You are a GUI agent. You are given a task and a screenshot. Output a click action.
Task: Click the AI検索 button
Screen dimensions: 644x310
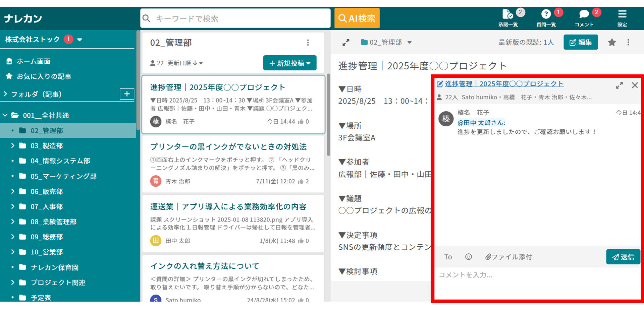357,18
